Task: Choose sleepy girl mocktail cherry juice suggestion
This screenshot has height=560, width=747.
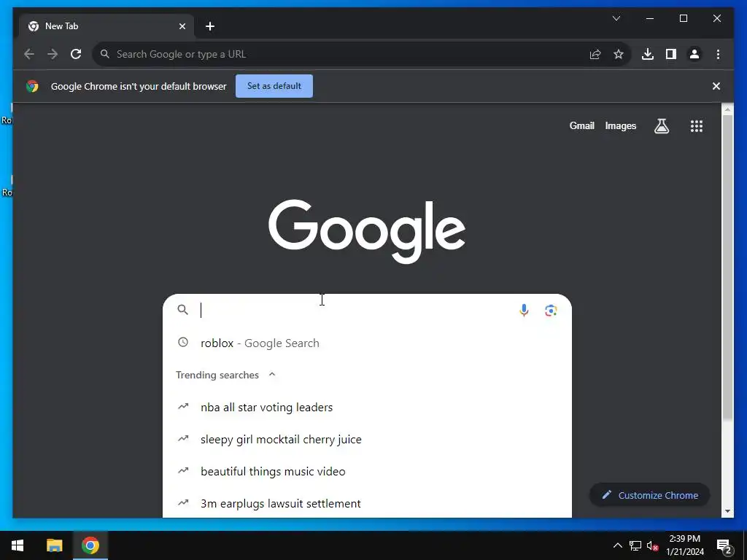Action: pos(367,439)
